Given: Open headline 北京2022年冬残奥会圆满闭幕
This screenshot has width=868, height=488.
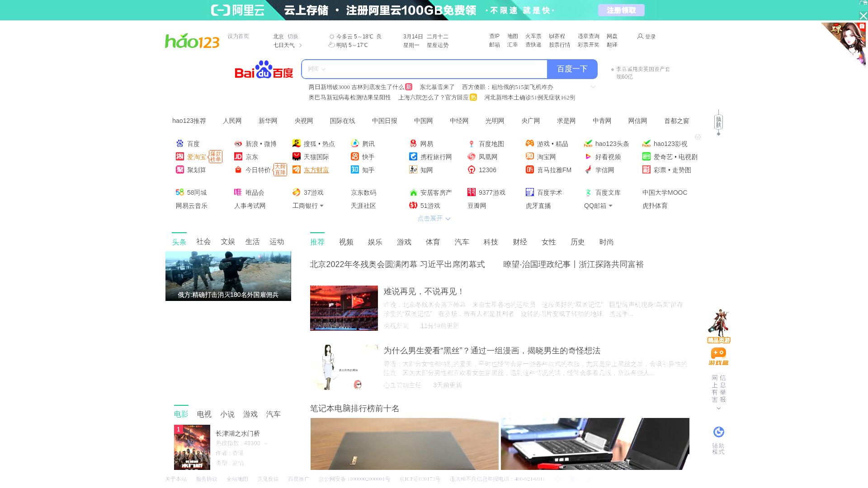Looking at the screenshot, I should coord(397,264).
